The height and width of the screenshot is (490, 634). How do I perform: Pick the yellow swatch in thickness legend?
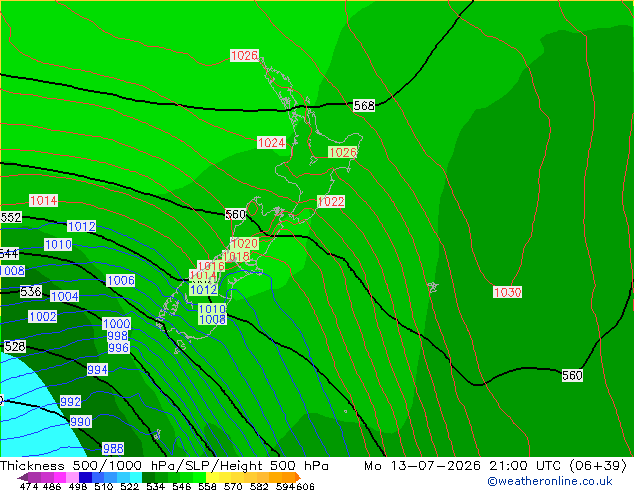(x=213, y=477)
